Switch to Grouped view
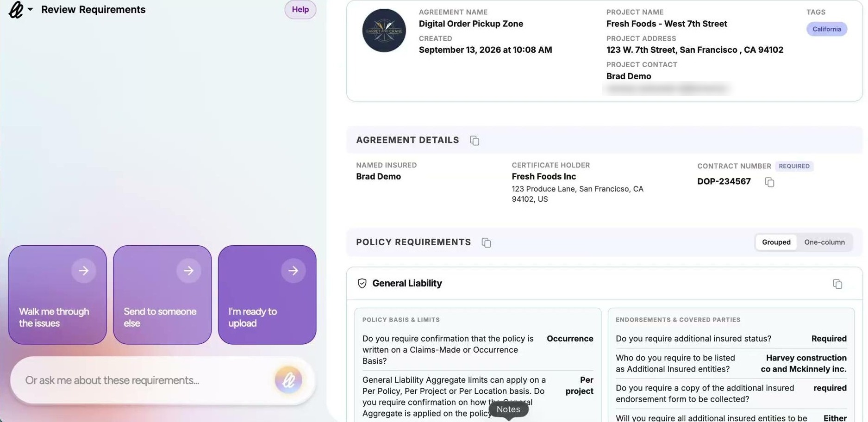The height and width of the screenshot is (422, 868). pos(776,242)
